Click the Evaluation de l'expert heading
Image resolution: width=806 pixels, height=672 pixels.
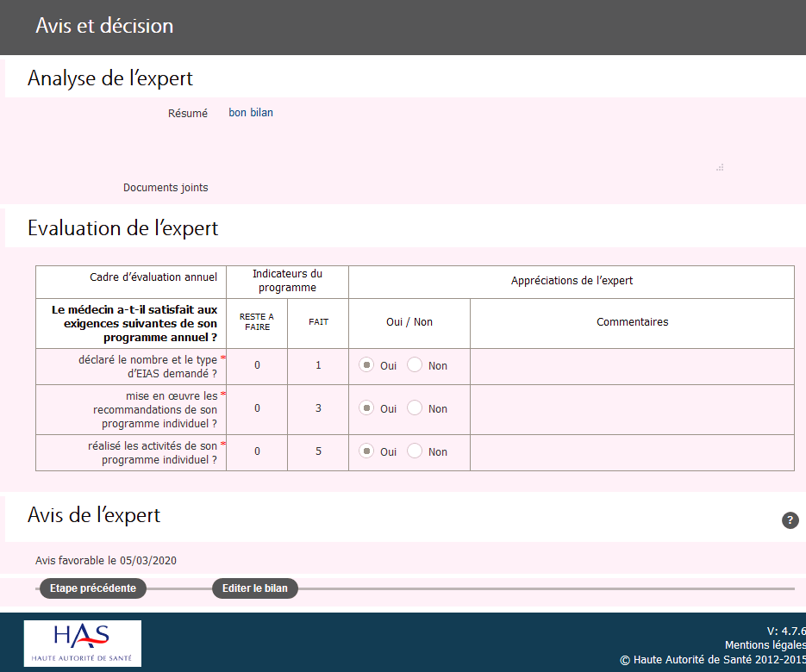click(x=123, y=228)
